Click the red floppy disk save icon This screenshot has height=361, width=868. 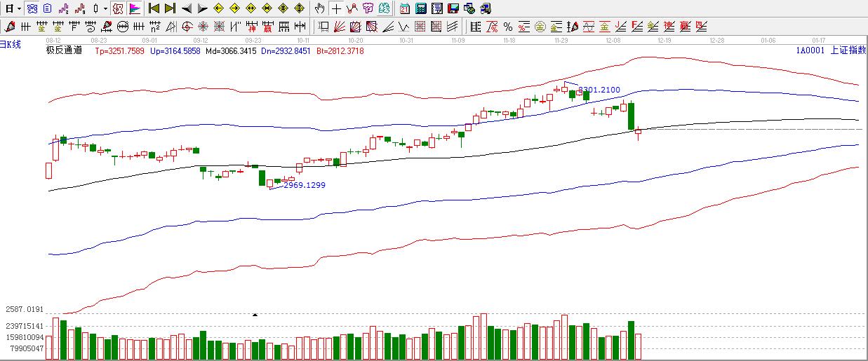(453, 8)
